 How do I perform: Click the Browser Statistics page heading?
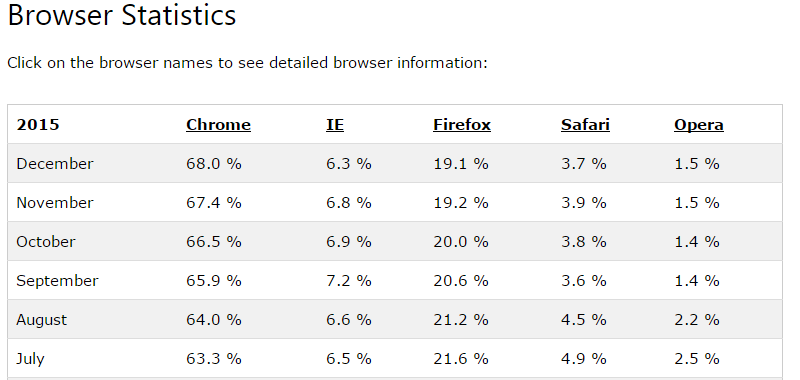(x=122, y=15)
